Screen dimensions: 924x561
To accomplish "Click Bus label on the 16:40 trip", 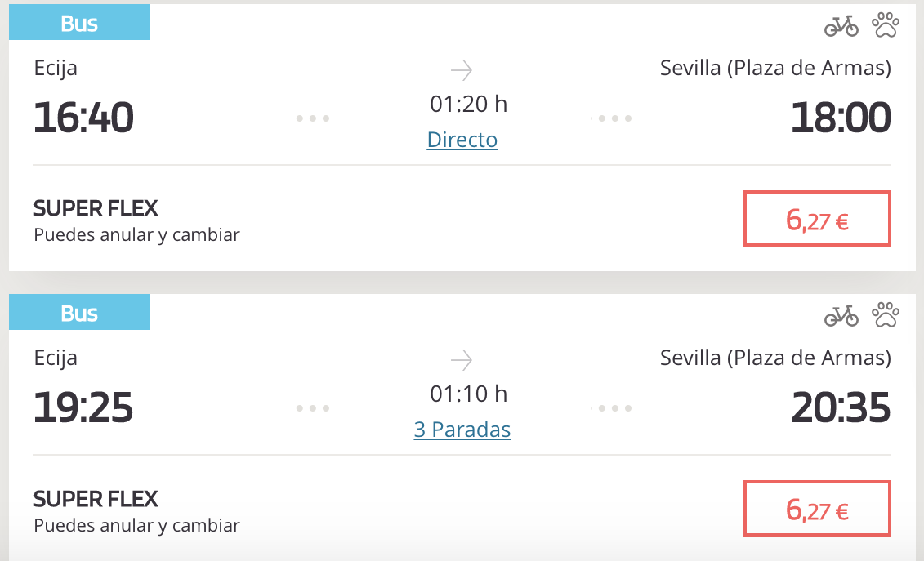I will click(x=79, y=24).
